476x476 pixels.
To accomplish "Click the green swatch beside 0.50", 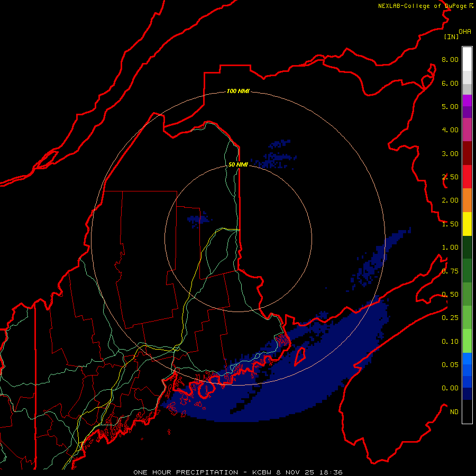I will 467,294.
